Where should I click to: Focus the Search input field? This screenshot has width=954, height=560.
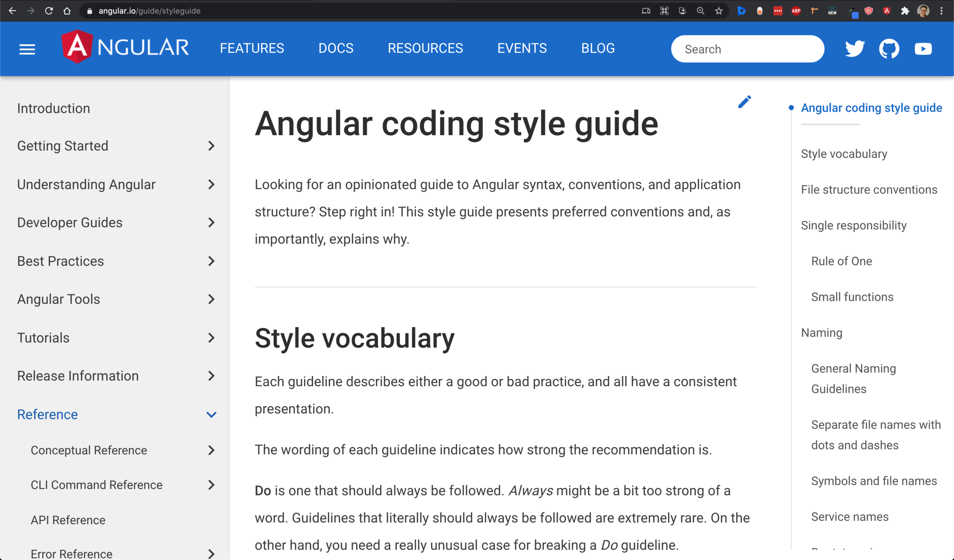[747, 49]
